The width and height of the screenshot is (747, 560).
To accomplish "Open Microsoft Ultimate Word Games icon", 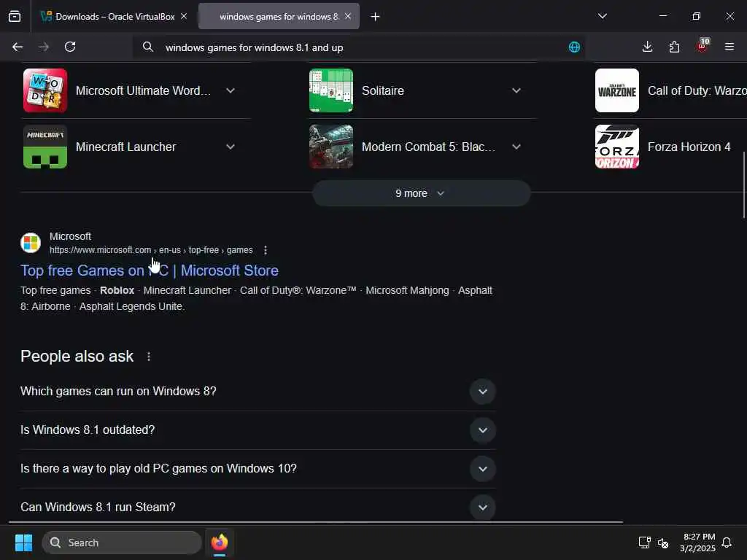I will tap(45, 90).
